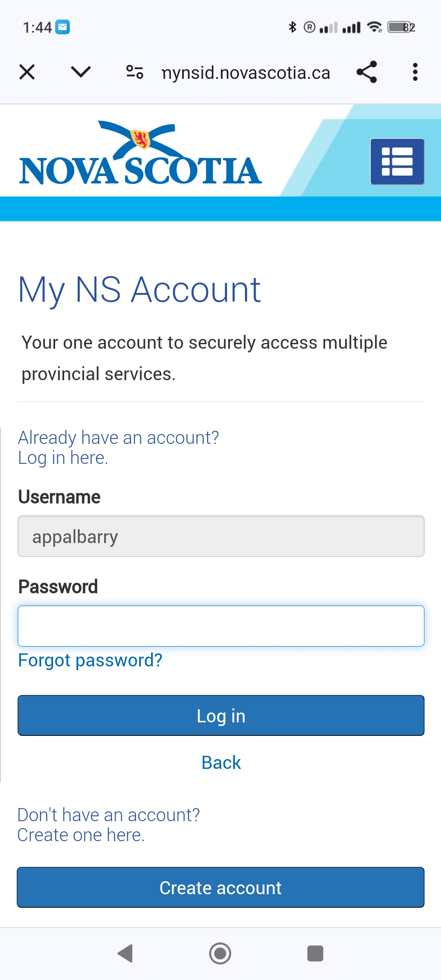Tap the mail notification icon in status bar
Image resolution: width=441 pixels, height=980 pixels.
tap(62, 27)
